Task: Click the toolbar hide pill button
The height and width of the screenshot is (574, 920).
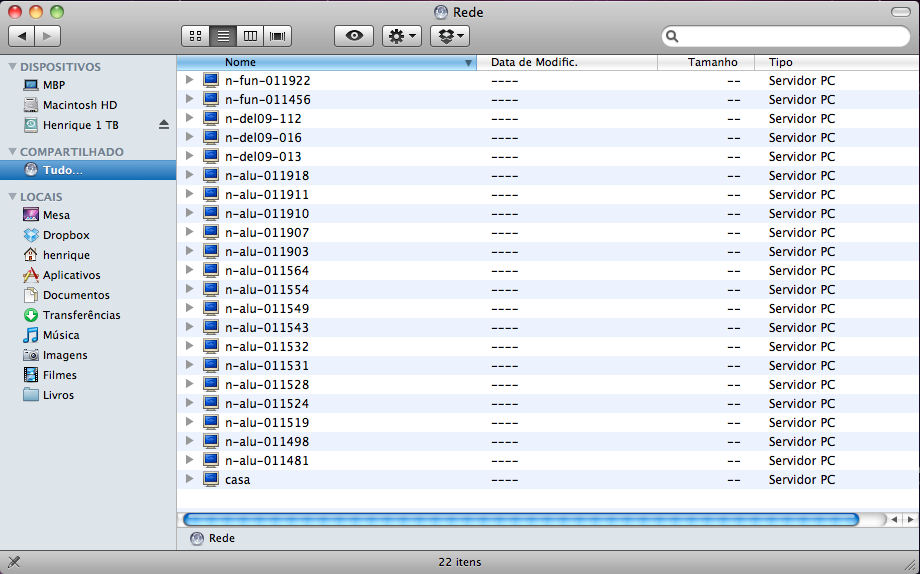Action: tap(901, 12)
